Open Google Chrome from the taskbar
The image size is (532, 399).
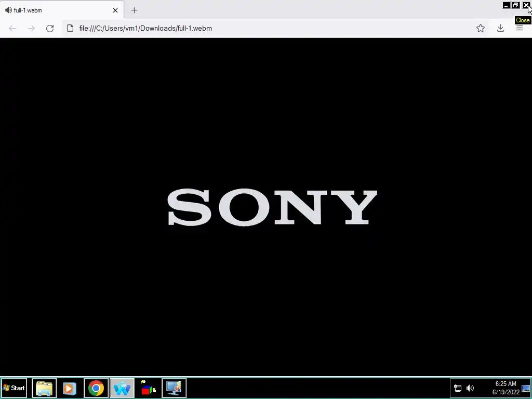tap(96, 388)
